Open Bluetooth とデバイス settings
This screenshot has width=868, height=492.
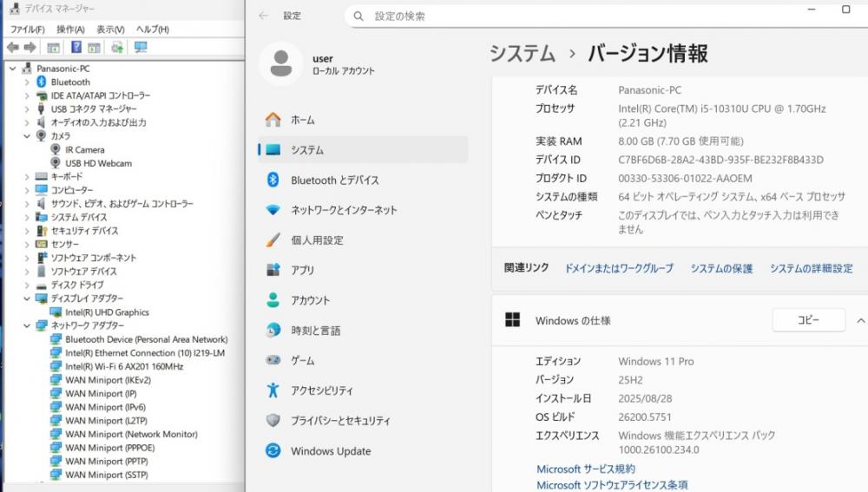pyautogui.click(x=363, y=180)
